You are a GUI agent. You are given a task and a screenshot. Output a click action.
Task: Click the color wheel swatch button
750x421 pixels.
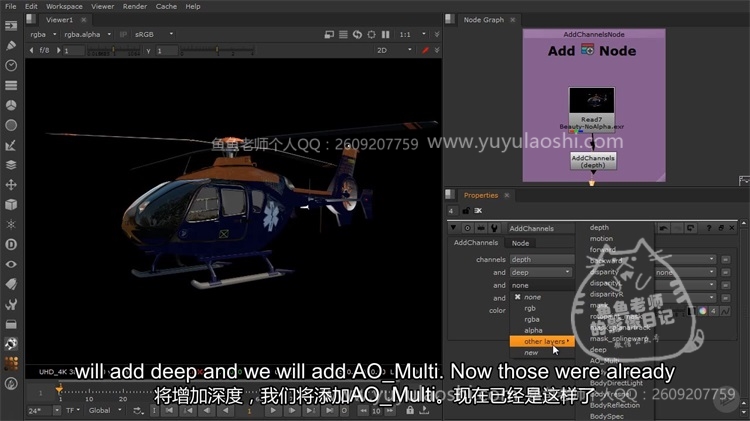[x=701, y=312]
